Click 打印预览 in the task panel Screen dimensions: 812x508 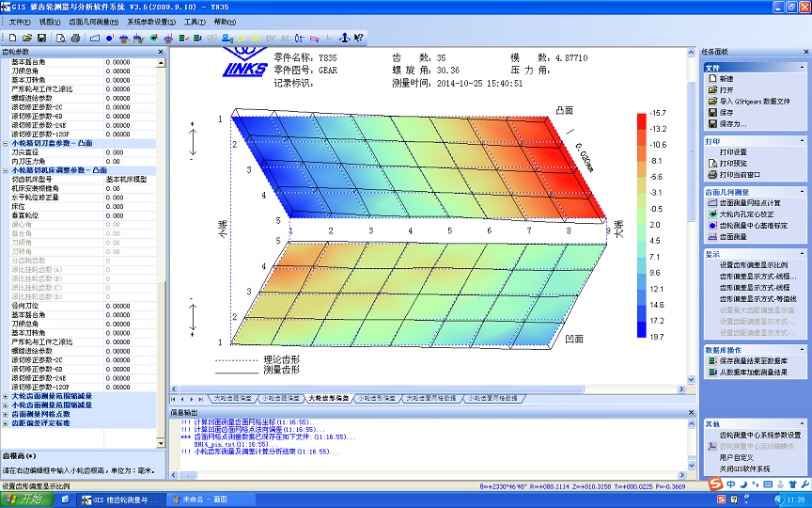pos(733,164)
